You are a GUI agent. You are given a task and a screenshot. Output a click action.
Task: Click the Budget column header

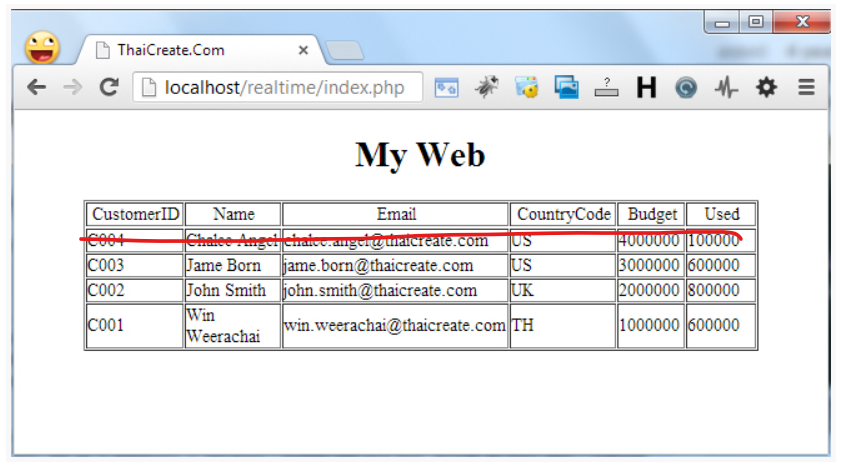[651, 214]
